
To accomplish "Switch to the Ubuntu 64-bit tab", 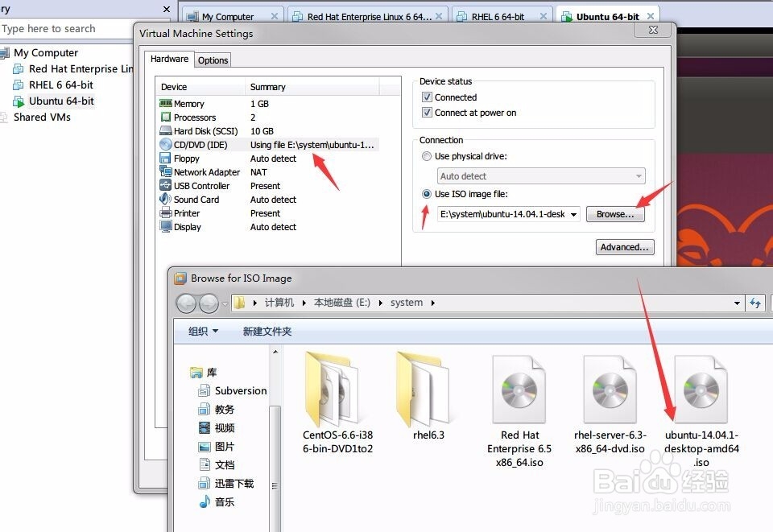I will [x=608, y=16].
